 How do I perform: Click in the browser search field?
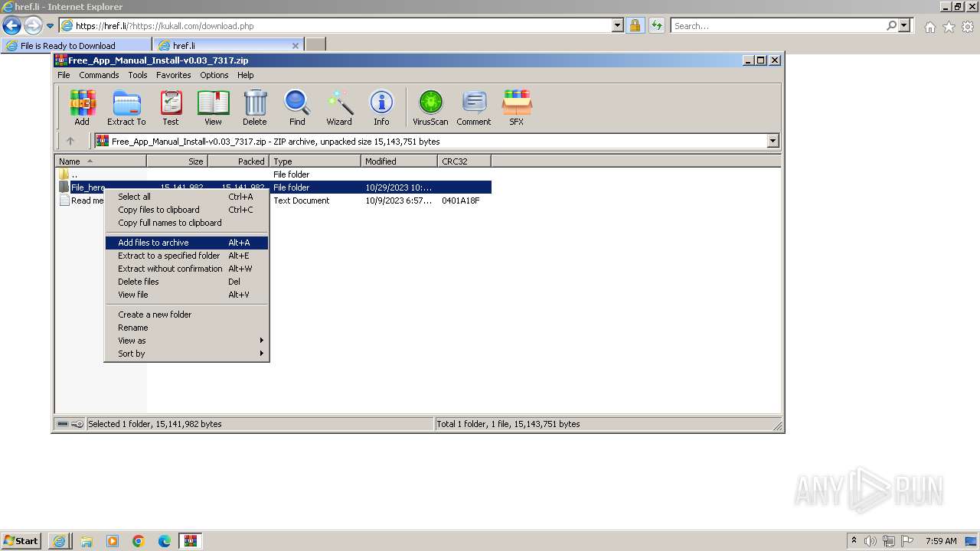(x=778, y=25)
